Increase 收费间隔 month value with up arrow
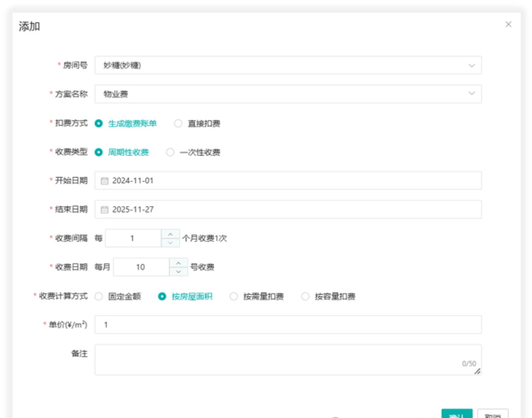The height and width of the screenshot is (418, 532). pyautogui.click(x=171, y=234)
